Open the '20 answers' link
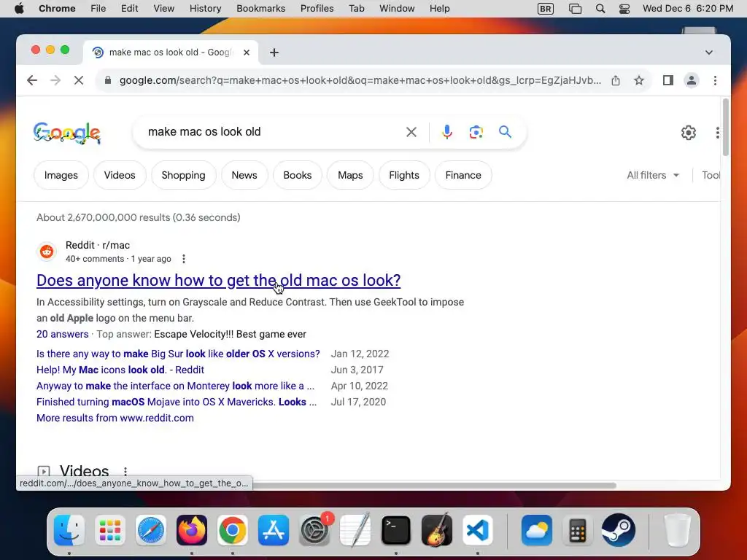The width and height of the screenshot is (747, 560). 63,334
